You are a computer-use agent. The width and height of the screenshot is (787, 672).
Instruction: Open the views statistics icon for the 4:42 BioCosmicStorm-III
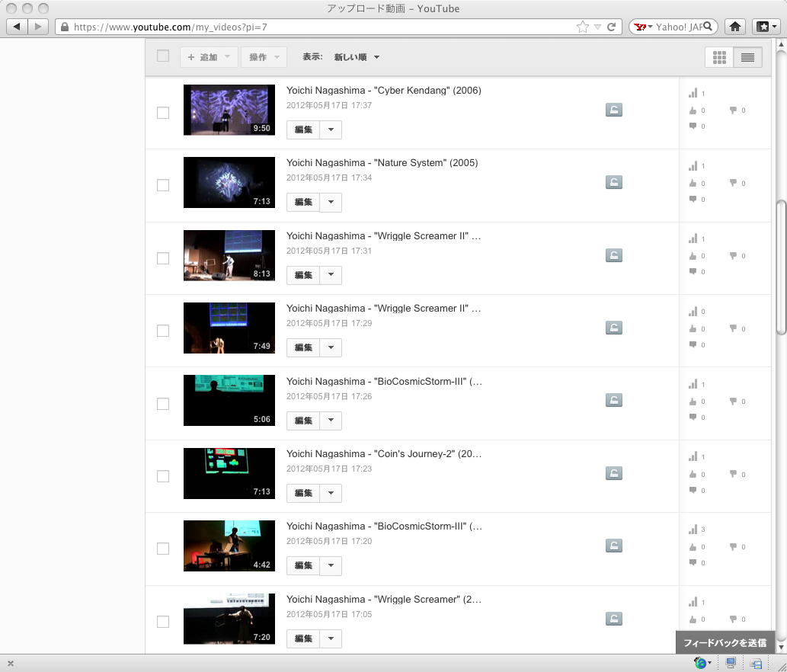pos(693,530)
